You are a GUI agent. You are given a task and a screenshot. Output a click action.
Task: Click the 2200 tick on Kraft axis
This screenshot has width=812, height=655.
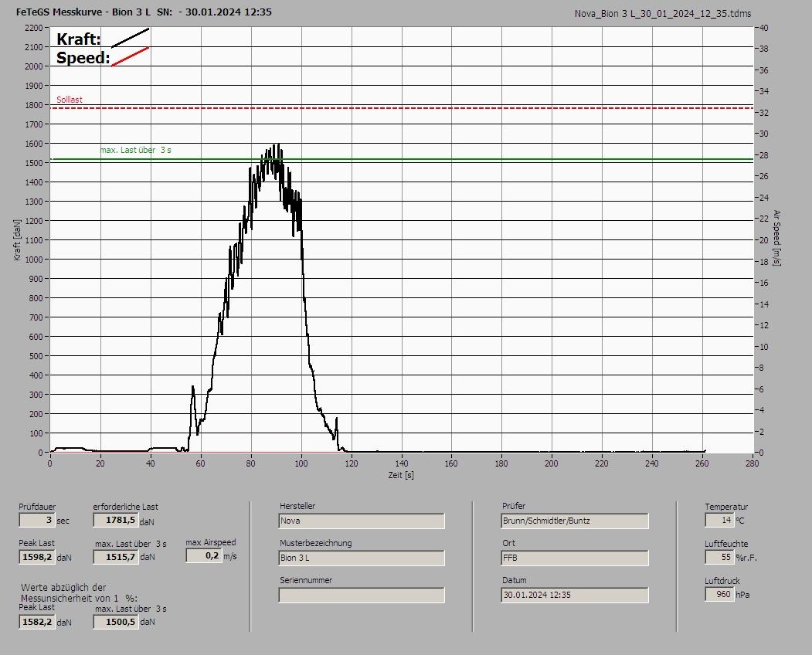coord(33,28)
